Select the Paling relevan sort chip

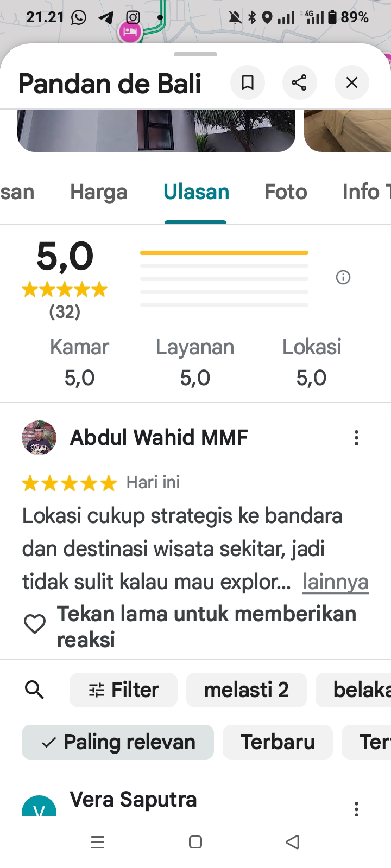tap(118, 742)
